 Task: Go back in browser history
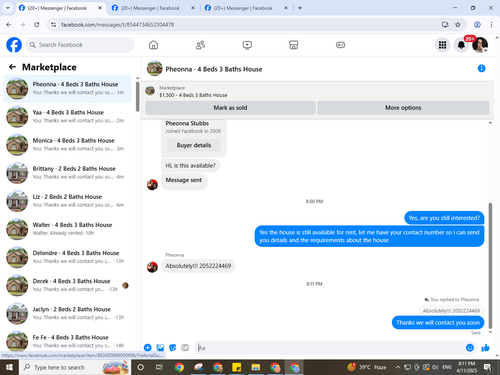point(9,24)
